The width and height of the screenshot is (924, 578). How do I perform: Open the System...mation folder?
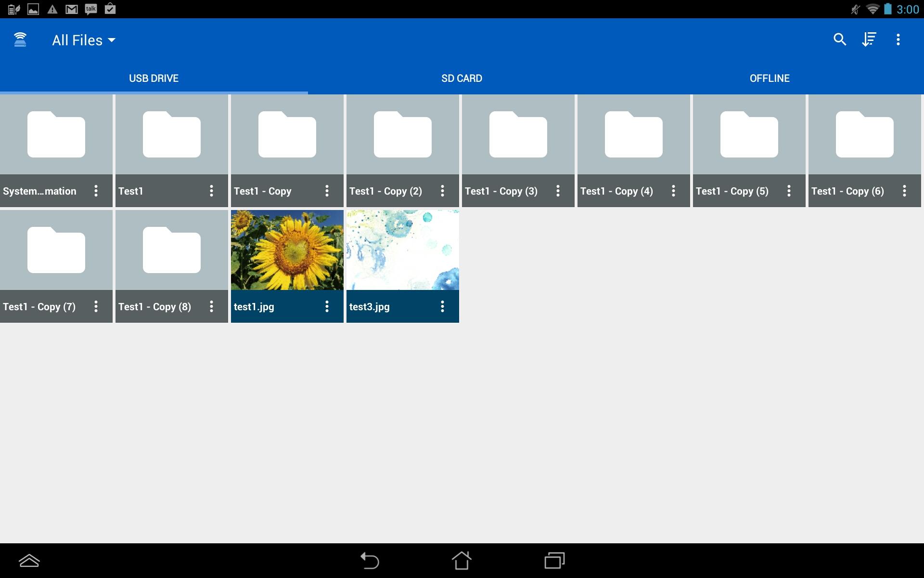click(56, 135)
